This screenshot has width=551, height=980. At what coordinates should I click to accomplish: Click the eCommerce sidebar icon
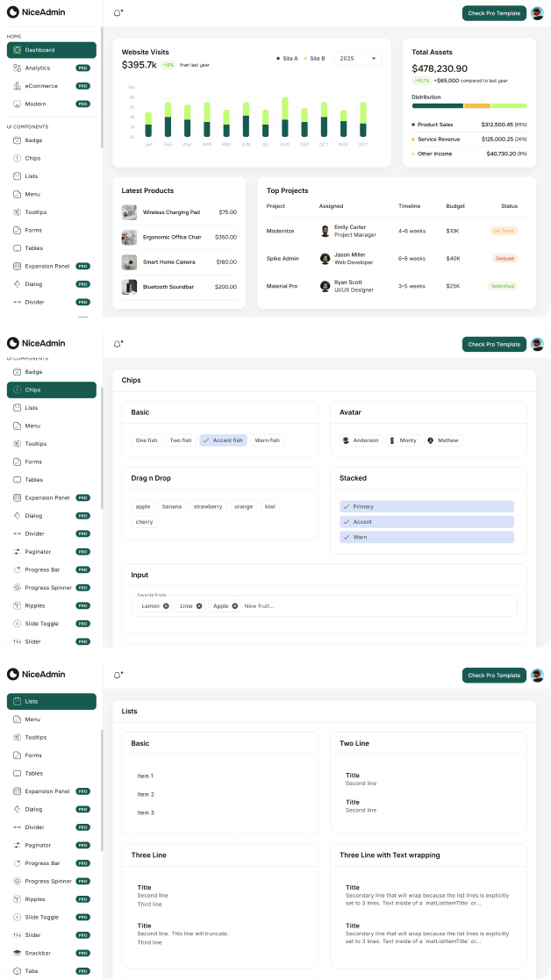(17, 86)
